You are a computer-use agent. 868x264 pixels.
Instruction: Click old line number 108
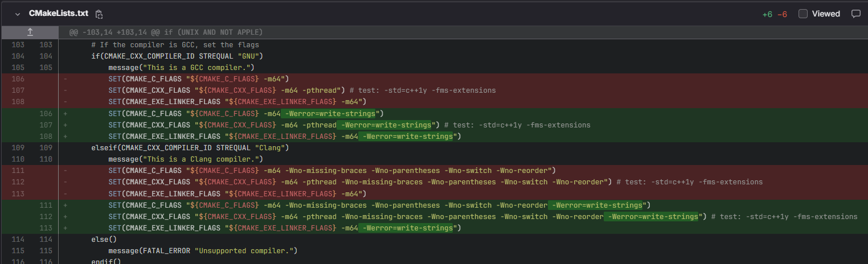click(x=18, y=102)
